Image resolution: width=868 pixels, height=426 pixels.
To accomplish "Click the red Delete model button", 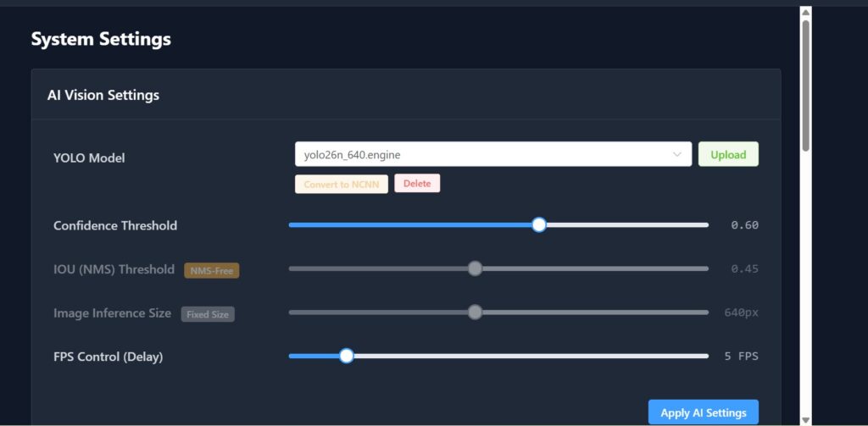I will (x=417, y=183).
